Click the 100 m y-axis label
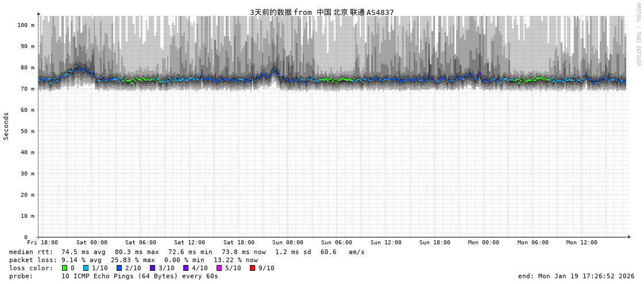This screenshot has width=644, height=284. pos(26,25)
